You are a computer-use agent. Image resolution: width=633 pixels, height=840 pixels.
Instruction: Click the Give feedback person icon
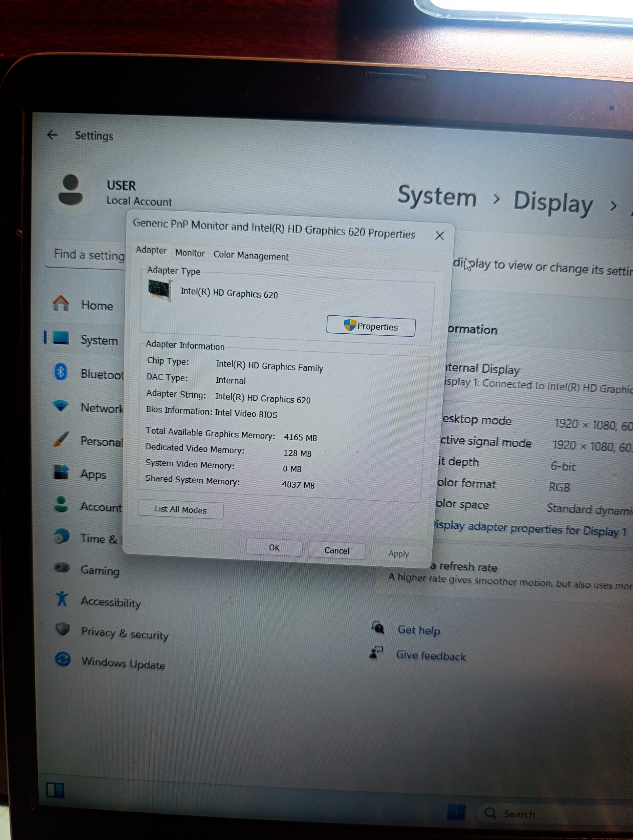(x=376, y=652)
